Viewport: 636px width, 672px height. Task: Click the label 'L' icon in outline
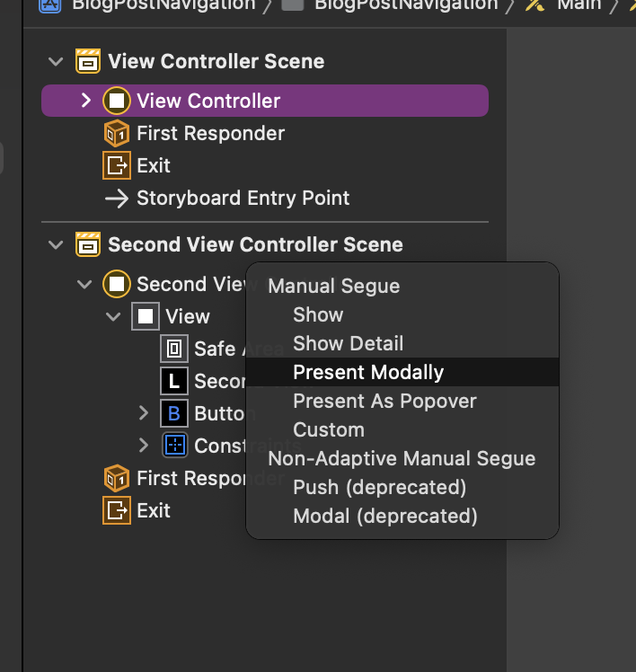pos(174,381)
